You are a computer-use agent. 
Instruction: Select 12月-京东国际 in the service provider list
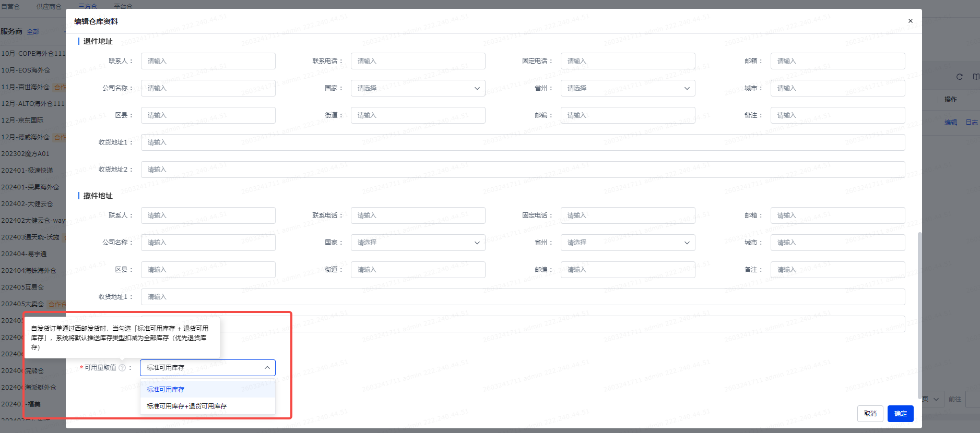click(22, 121)
